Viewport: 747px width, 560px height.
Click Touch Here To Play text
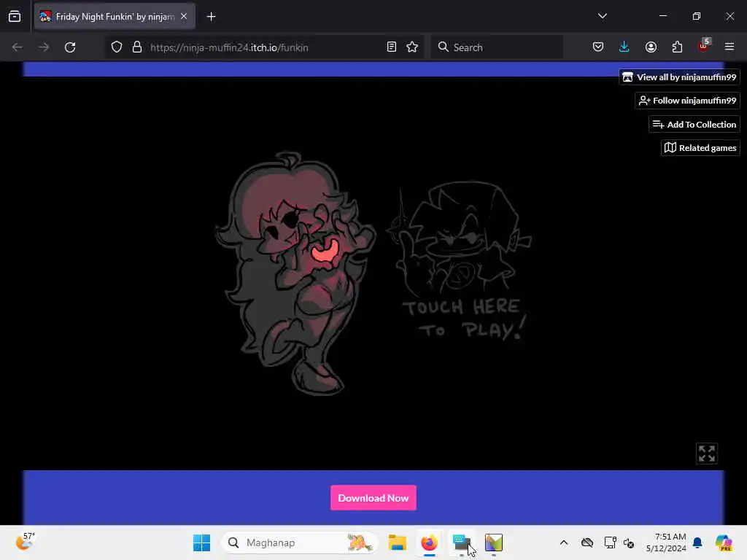coord(465,320)
